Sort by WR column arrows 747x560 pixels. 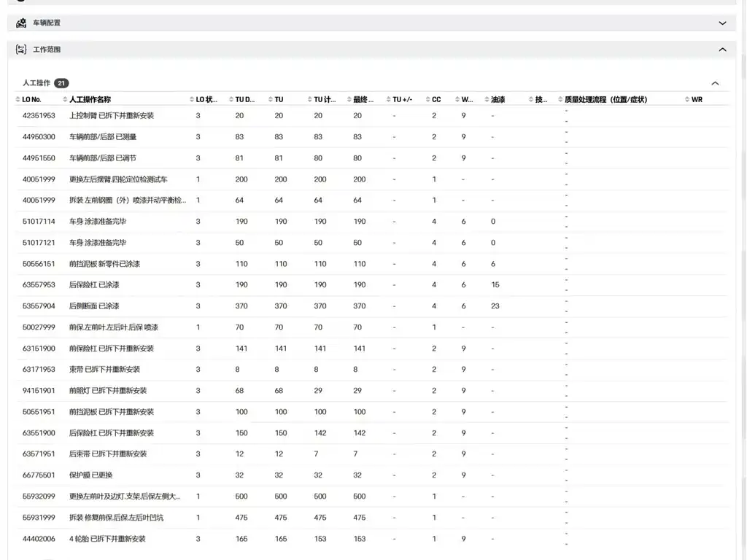pos(687,99)
